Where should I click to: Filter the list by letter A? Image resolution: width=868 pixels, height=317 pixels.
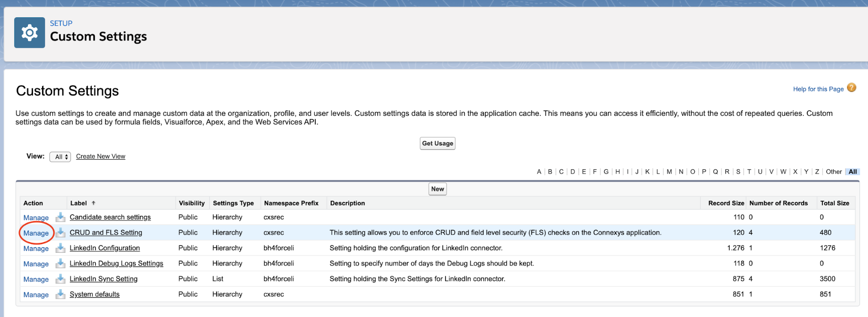pyautogui.click(x=539, y=172)
